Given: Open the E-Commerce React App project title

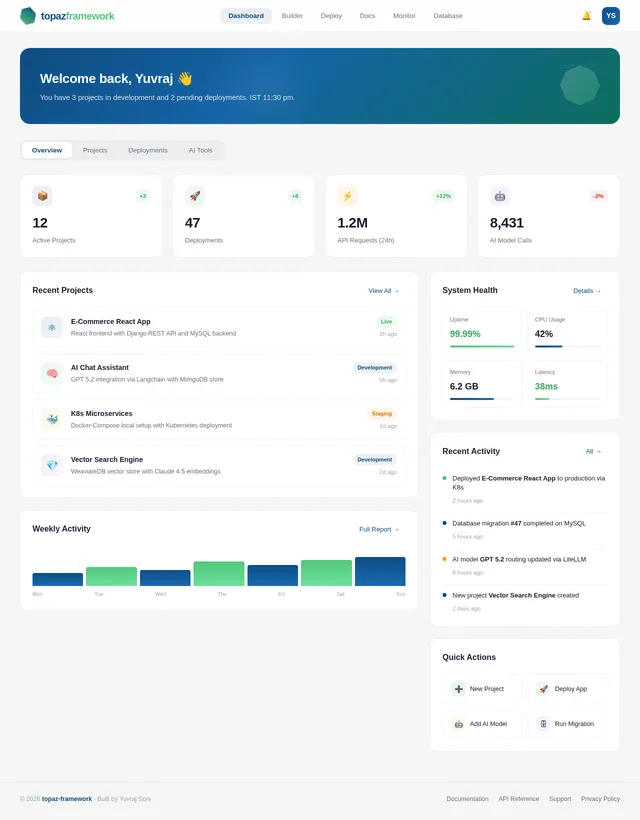Looking at the screenshot, I should point(110,322).
